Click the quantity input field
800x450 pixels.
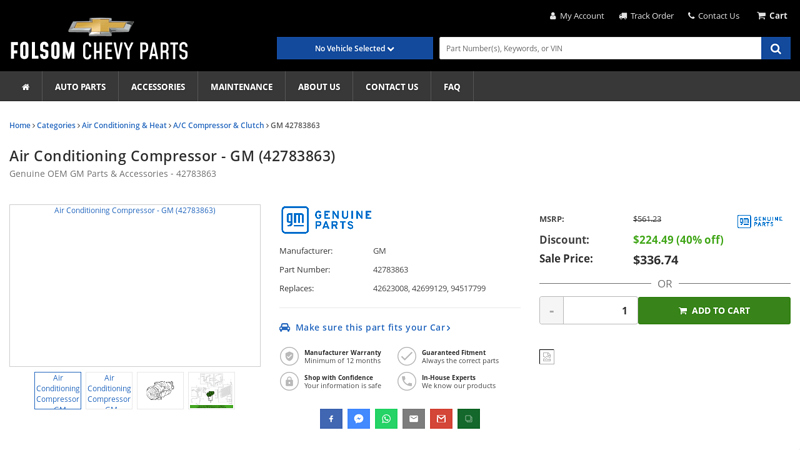click(x=601, y=311)
